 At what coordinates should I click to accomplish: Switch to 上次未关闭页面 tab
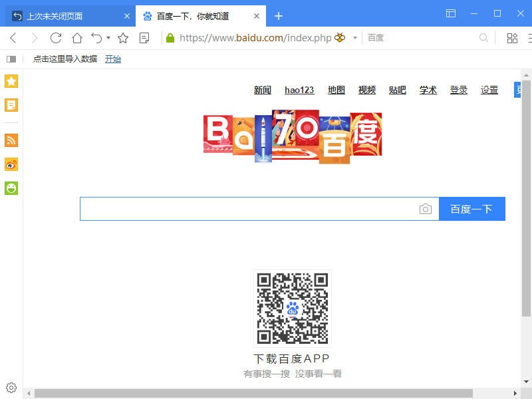(x=68, y=16)
